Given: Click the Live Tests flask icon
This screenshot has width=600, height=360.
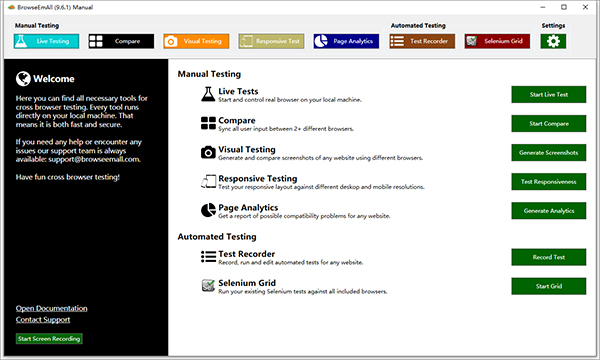Looking at the screenshot, I should click(x=208, y=94).
